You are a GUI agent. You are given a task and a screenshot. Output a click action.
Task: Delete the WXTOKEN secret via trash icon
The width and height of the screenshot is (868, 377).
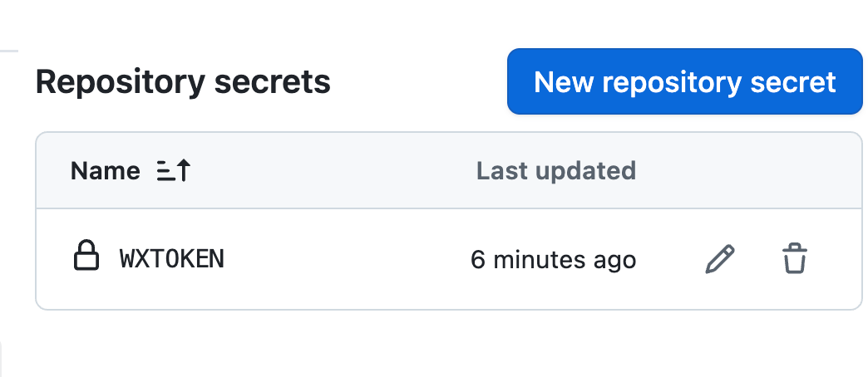click(795, 259)
